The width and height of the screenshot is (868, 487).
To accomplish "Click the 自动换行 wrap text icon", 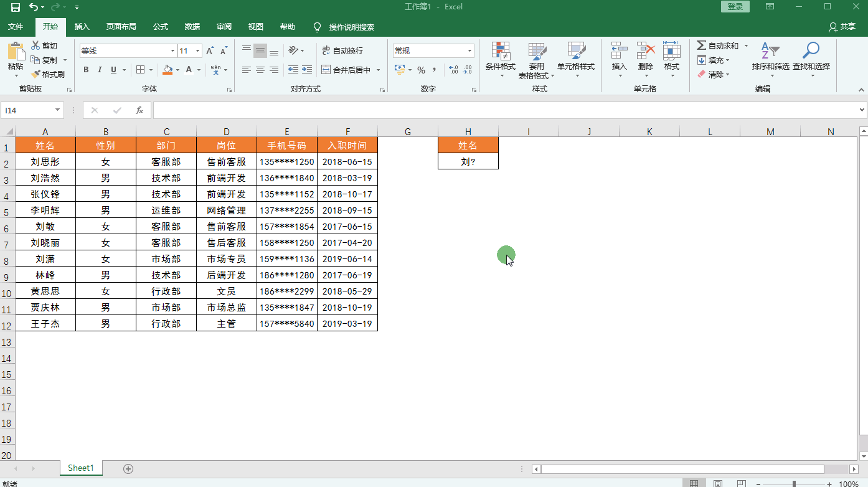I will (341, 50).
